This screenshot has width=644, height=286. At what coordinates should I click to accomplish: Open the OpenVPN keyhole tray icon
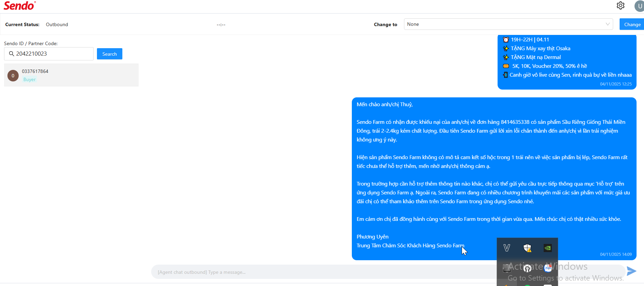click(x=527, y=268)
